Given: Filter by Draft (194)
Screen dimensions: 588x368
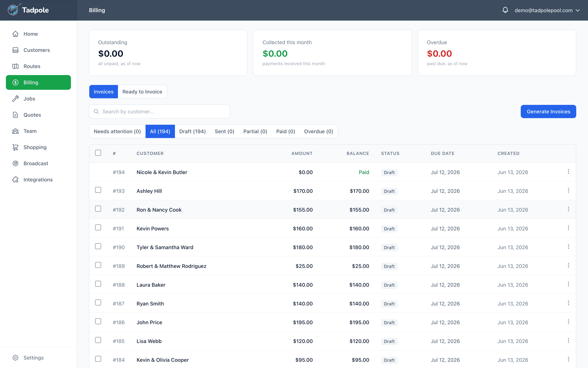Looking at the screenshot, I should pos(192,131).
